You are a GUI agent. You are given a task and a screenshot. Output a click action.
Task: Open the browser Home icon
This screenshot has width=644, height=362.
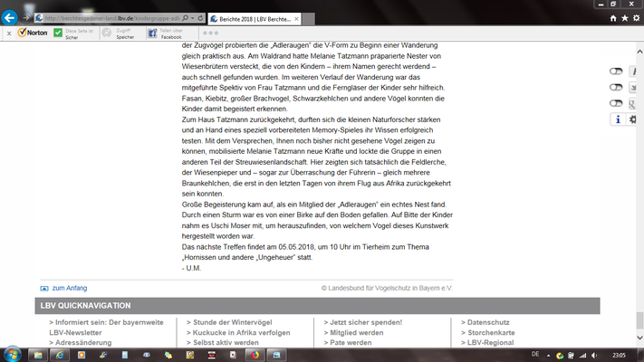pyautogui.click(x=613, y=18)
